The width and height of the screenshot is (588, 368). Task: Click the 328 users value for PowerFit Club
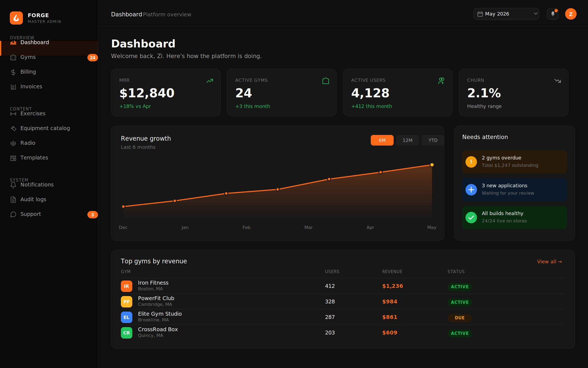[x=330, y=302]
